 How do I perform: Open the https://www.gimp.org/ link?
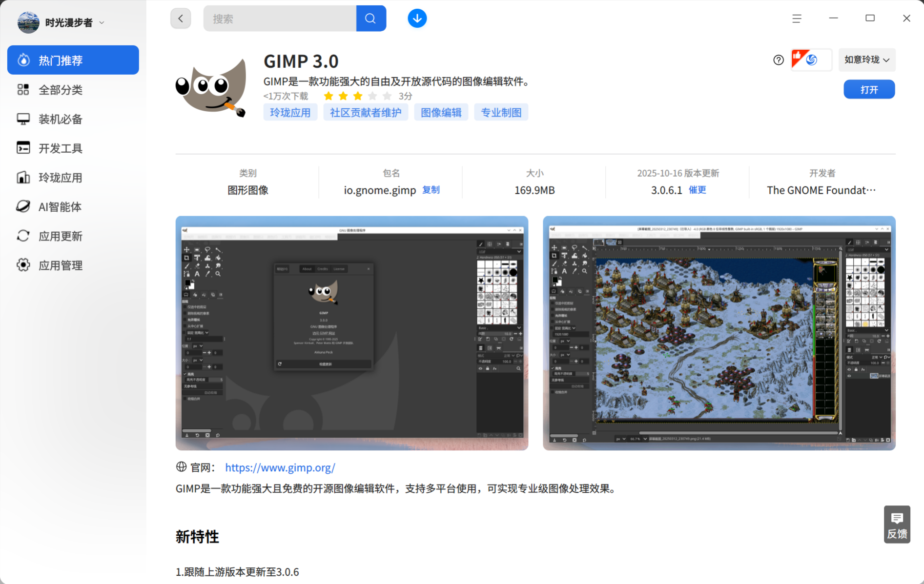pyautogui.click(x=280, y=467)
